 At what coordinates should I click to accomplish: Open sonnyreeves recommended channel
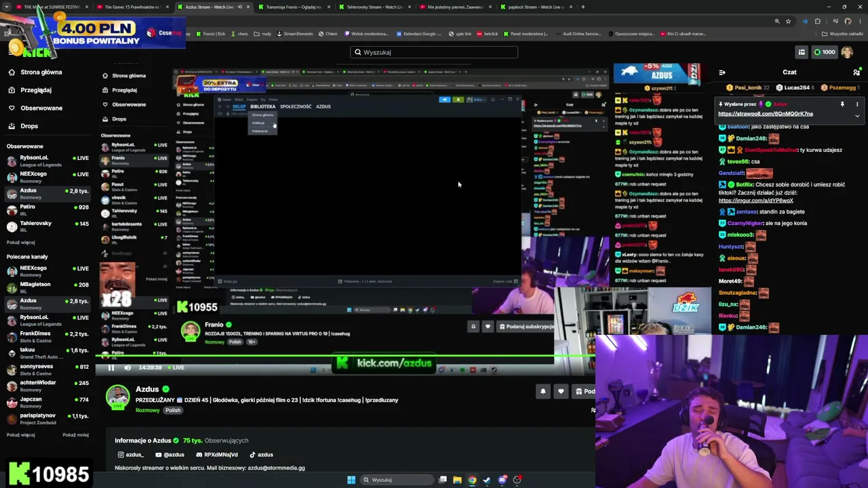[x=47, y=369]
